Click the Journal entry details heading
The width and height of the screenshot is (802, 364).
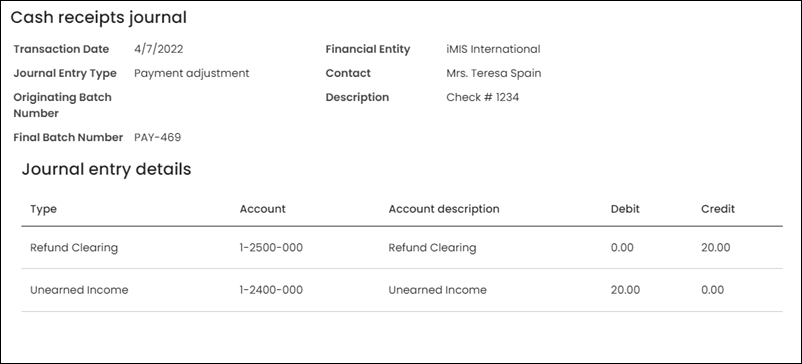[106, 169]
